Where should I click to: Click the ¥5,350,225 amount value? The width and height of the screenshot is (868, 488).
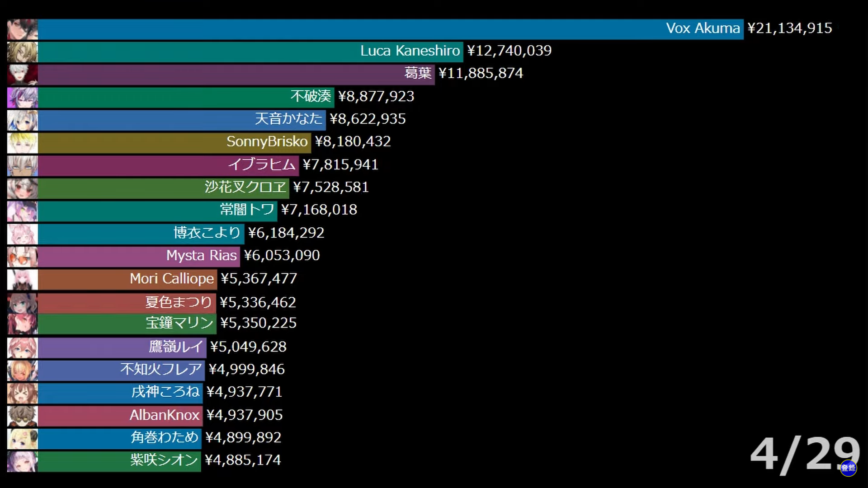pyautogui.click(x=259, y=323)
